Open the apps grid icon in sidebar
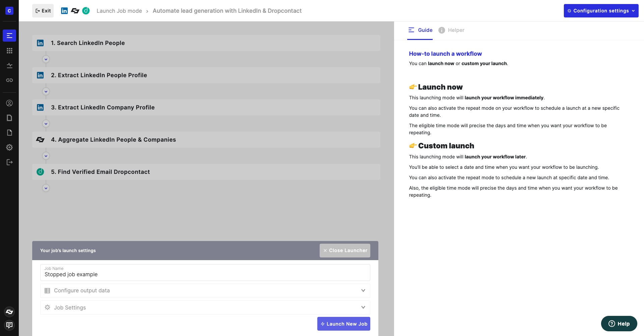 pos(9,51)
